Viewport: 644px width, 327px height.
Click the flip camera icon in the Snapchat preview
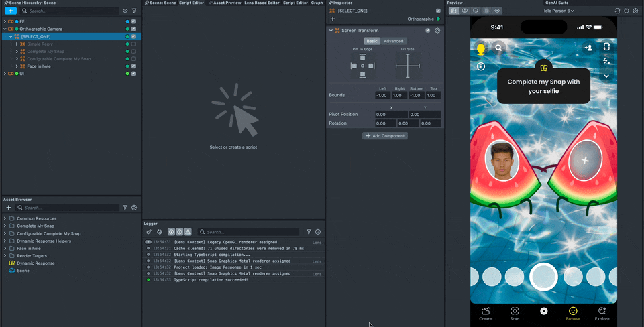[606, 47]
